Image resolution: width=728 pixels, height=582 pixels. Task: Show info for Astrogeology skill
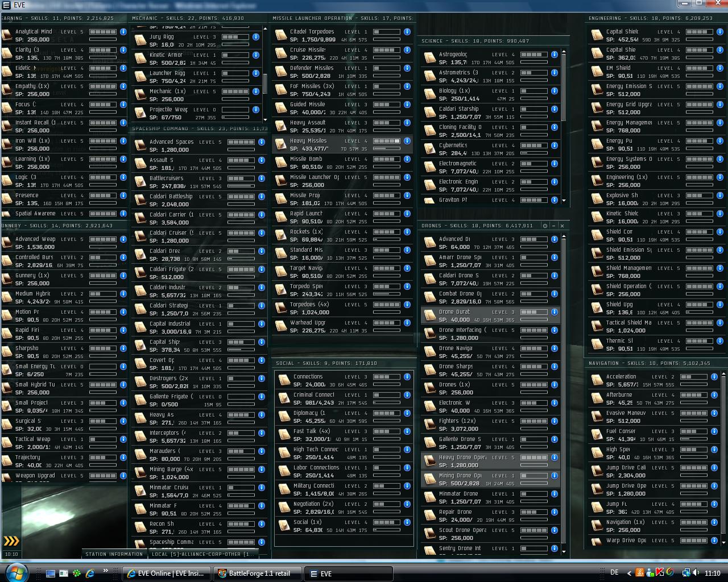[x=555, y=55]
